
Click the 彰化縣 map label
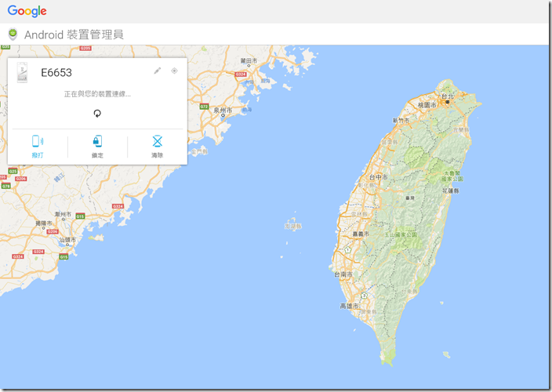tap(366, 185)
